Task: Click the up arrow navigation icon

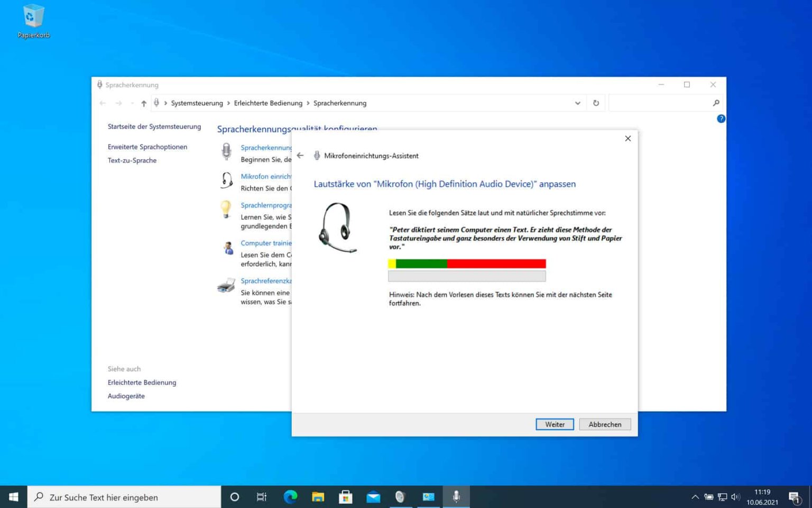Action: pos(144,103)
